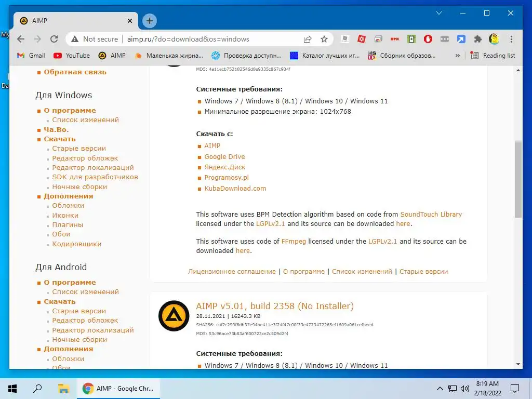Open the Gmail bookmark

tap(31, 55)
